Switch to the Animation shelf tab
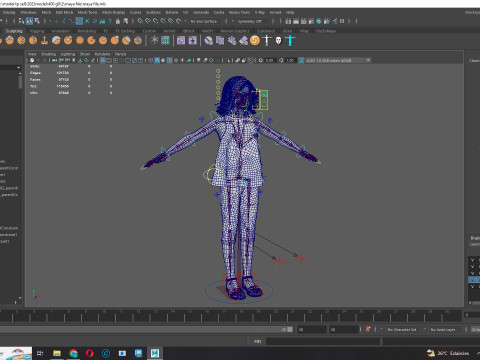This screenshot has height=360, width=480. click(61, 31)
